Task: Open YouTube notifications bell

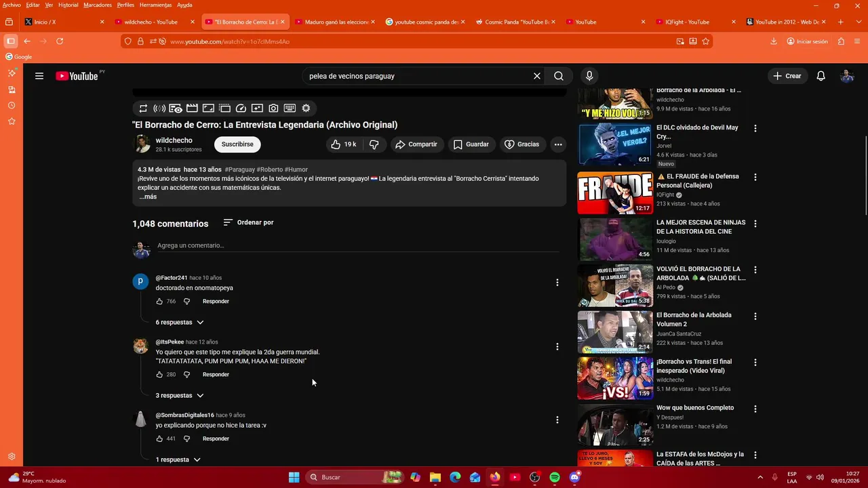Action: click(821, 76)
